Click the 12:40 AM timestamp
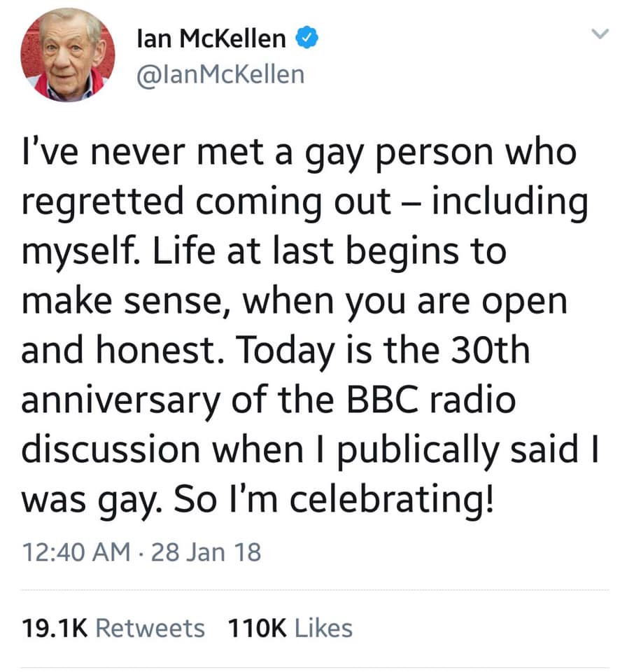 coord(76,552)
